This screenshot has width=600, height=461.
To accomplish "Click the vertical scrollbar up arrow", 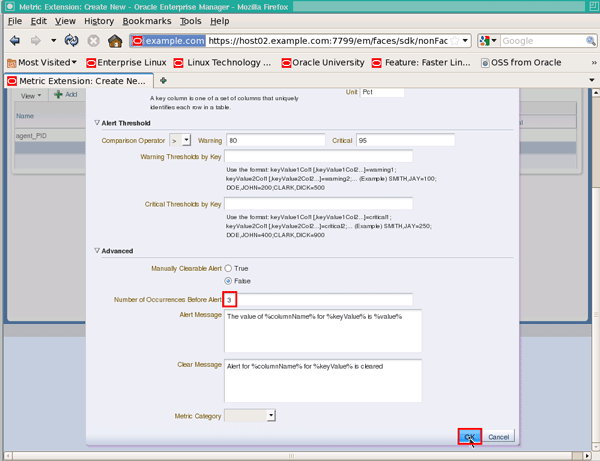I will pos(596,93).
